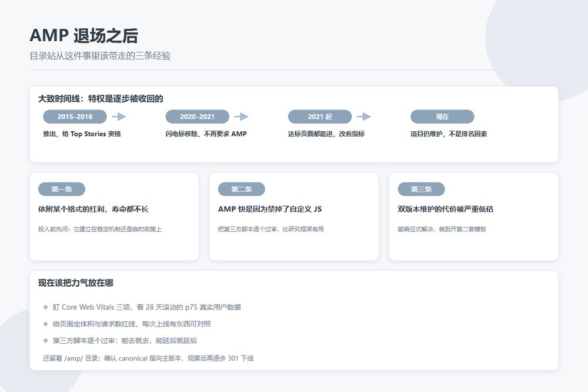Image resolution: width=588 pixels, height=392 pixels.
Task: Select the 2015–2016 timeline pill
Action: click(75, 117)
